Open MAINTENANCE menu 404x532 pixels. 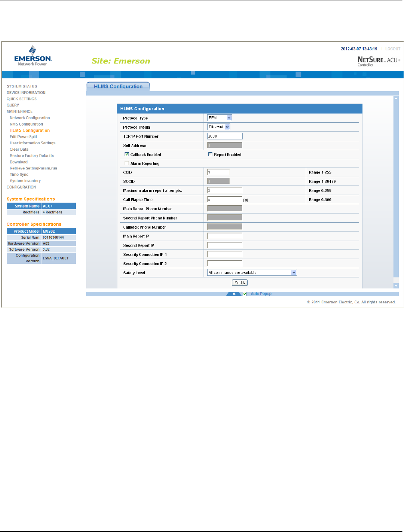[x=20, y=112]
